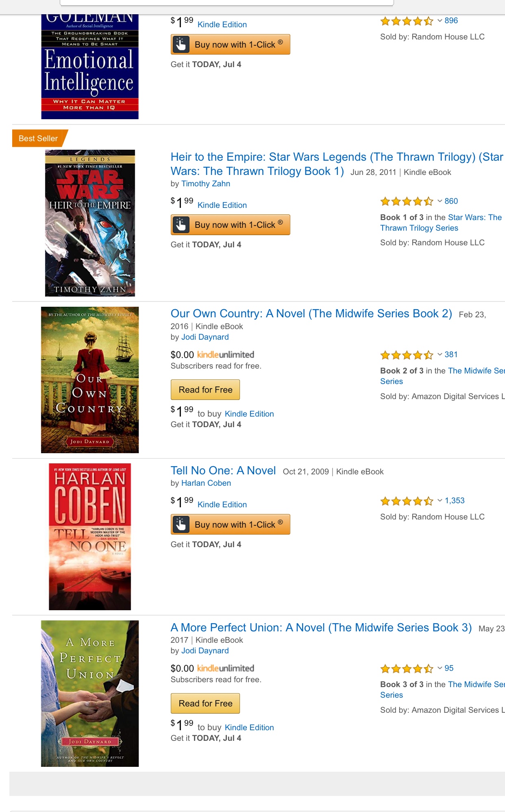Open author page for Jodi Daynard under Our Own Country
The image size is (505, 812).
coord(205,337)
